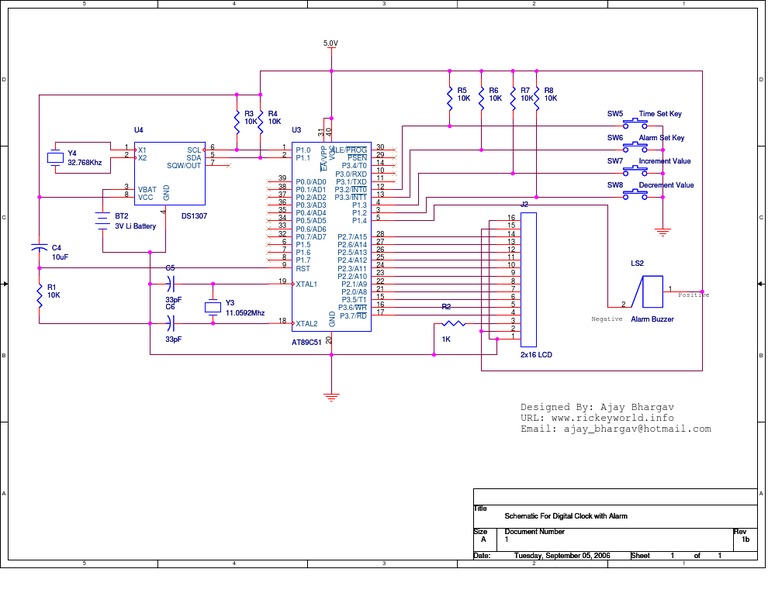Click the P2.7/A15 pin label
This screenshot has width=768, height=593.
point(352,237)
